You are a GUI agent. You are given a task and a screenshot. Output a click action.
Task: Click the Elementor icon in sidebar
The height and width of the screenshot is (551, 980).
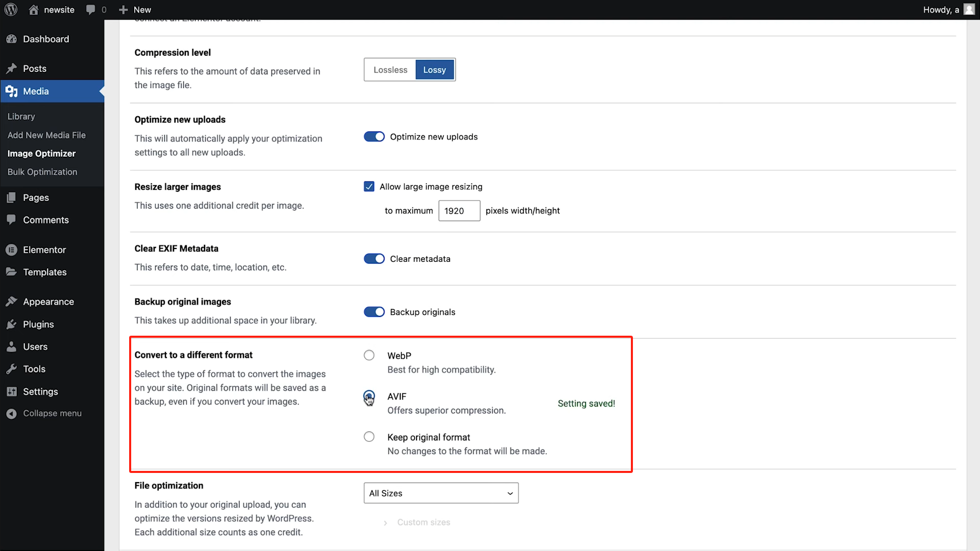coord(11,250)
